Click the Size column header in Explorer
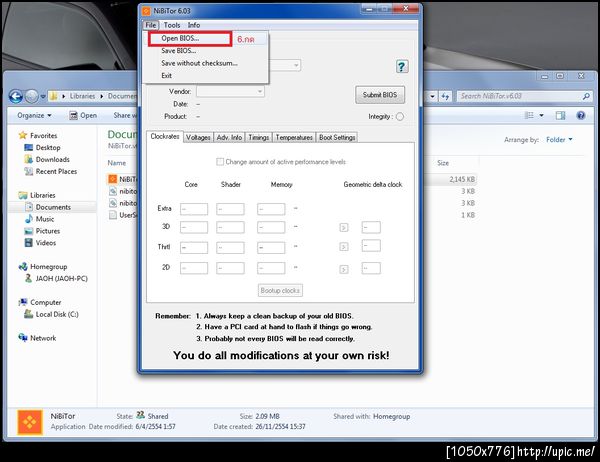 (443, 163)
